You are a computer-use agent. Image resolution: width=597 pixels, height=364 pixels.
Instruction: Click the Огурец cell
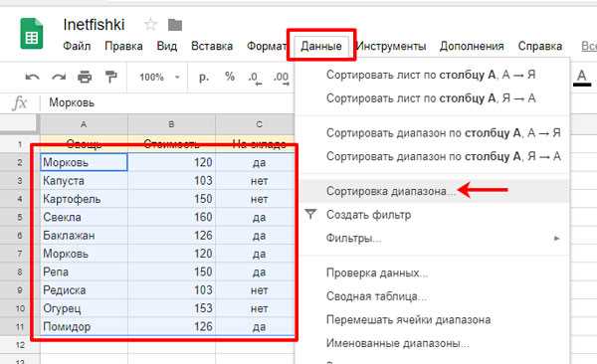pos(84,308)
